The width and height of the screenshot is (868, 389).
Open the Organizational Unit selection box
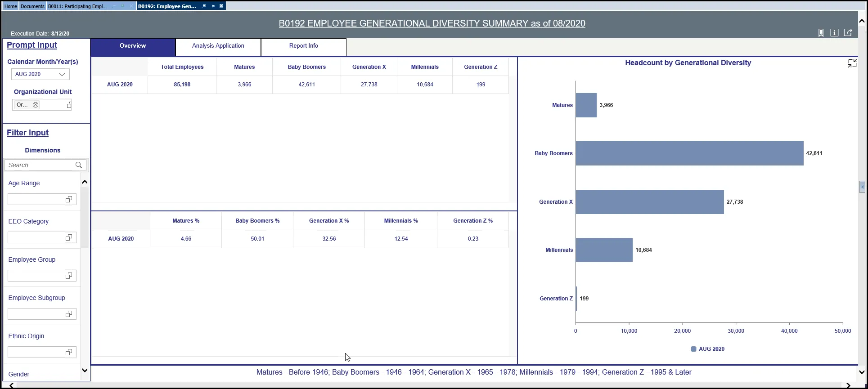tap(69, 105)
